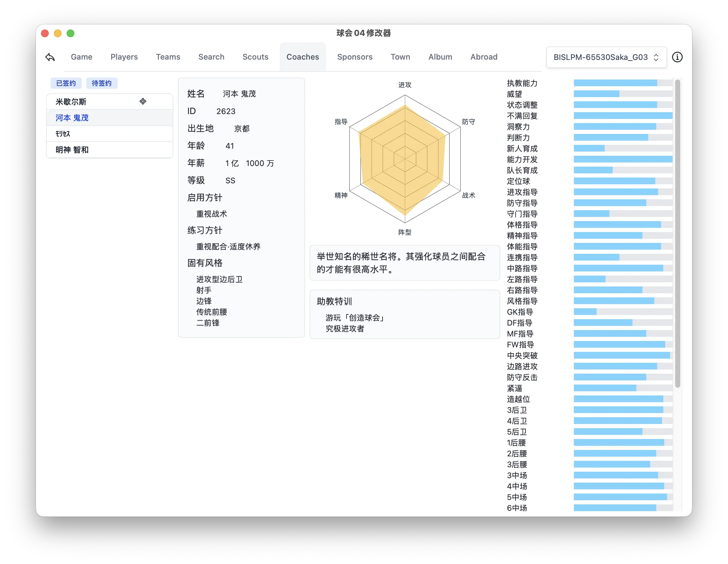Open the Town tab
The width and height of the screenshot is (728, 564).
pos(400,57)
